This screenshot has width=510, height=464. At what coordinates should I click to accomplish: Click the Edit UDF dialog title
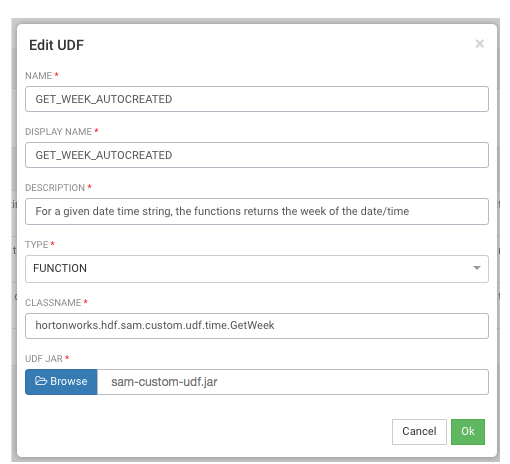56,45
